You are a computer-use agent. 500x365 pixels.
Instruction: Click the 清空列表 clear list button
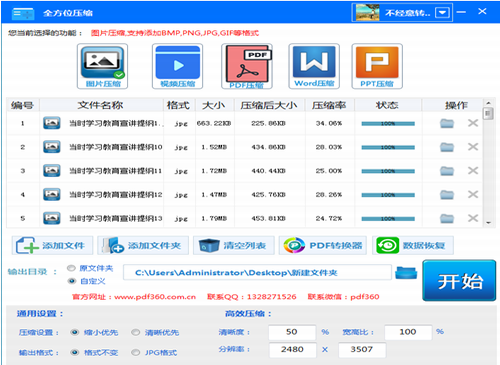(234, 246)
